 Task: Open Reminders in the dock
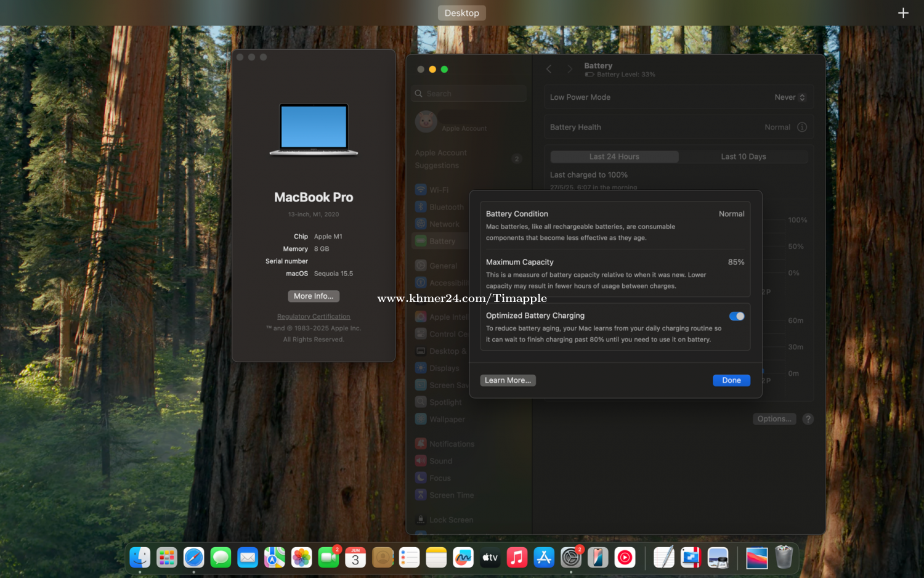coord(409,558)
